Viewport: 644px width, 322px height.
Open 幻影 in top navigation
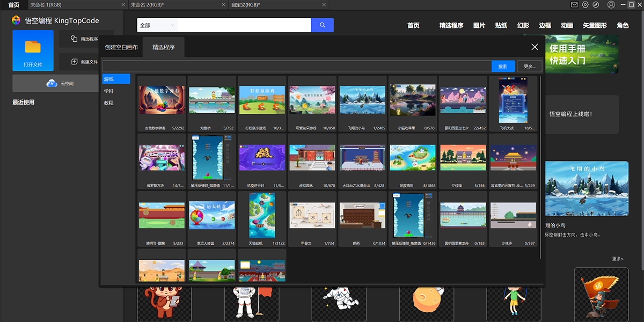tap(523, 25)
